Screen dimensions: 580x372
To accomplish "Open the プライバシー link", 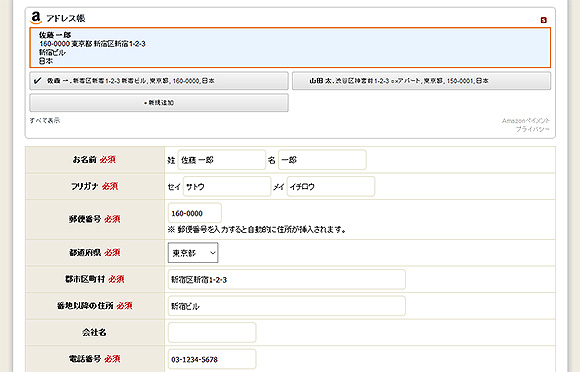I will pyautogui.click(x=533, y=129).
